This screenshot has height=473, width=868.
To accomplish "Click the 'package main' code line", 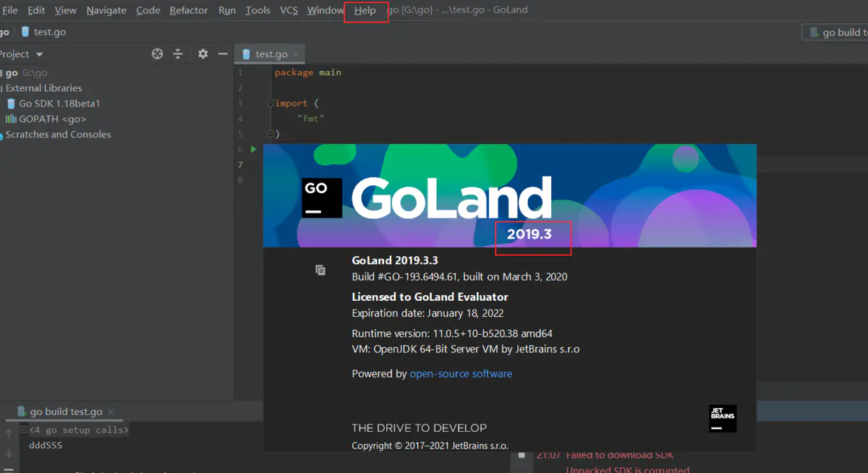I will pyautogui.click(x=308, y=72).
